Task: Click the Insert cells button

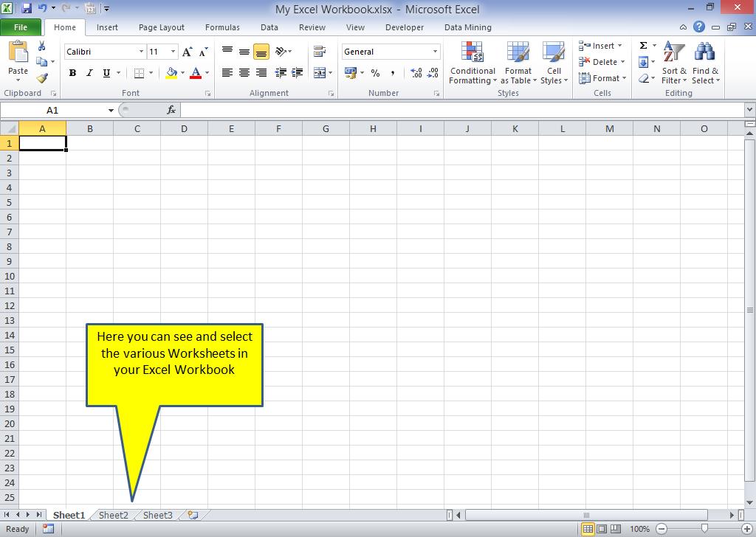Action: coord(601,46)
